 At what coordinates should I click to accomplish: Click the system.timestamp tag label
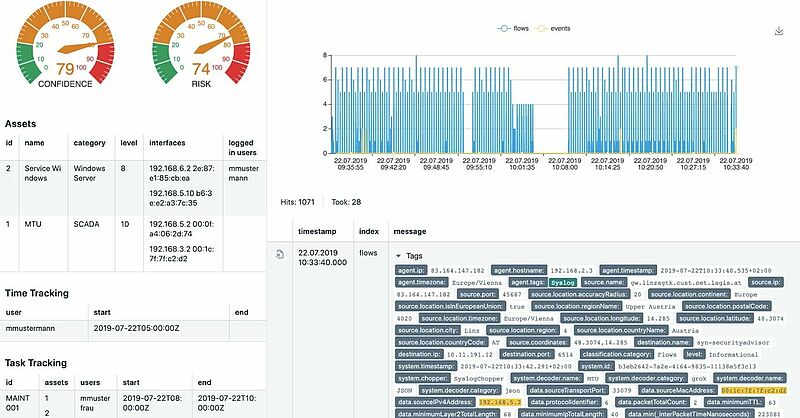pos(426,366)
